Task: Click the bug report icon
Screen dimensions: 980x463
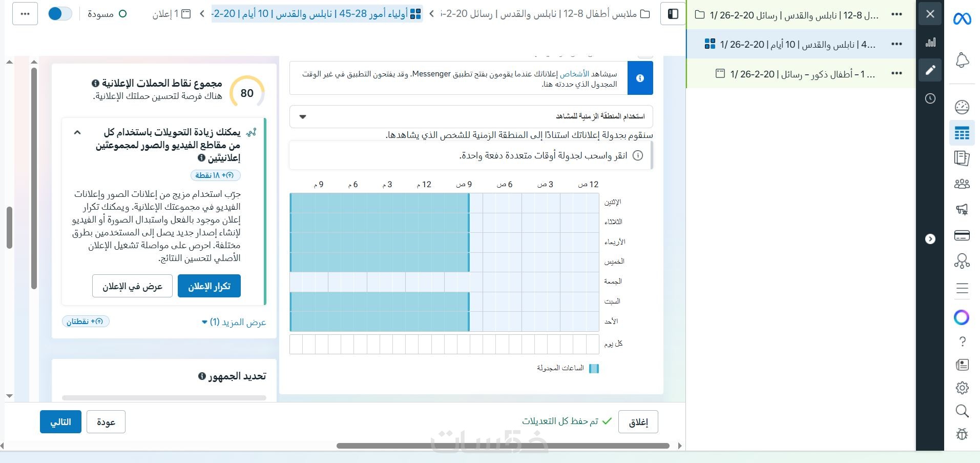Action: [x=962, y=434]
